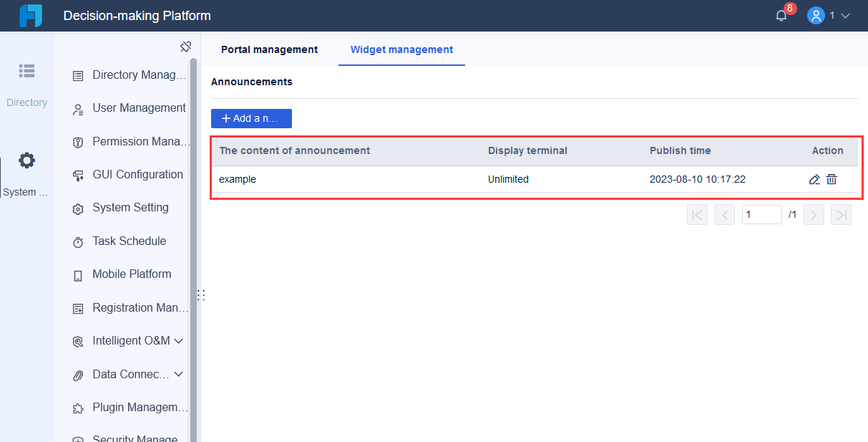
Task: Click the page number input field
Action: pyautogui.click(x=761, y=214)
